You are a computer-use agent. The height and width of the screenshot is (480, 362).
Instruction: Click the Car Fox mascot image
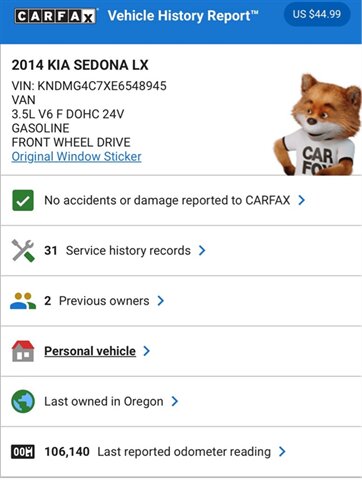[318, 125]
